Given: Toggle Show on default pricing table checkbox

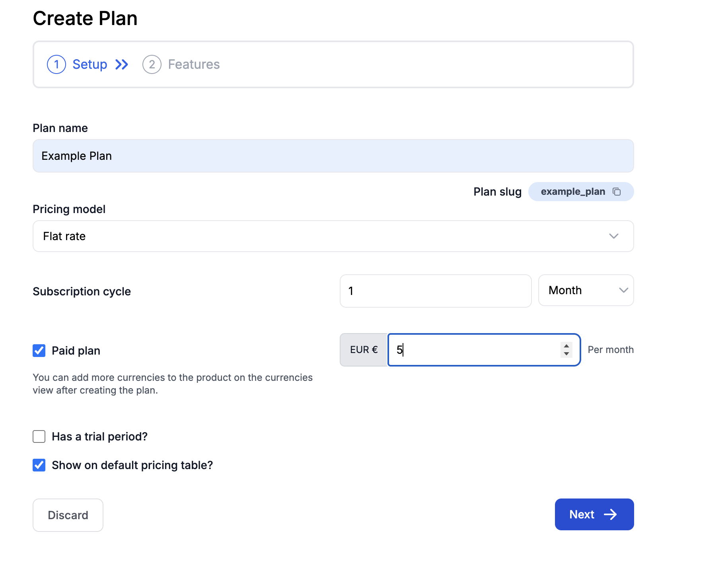Looking at the screenshot, I should [x=39, y=465].
